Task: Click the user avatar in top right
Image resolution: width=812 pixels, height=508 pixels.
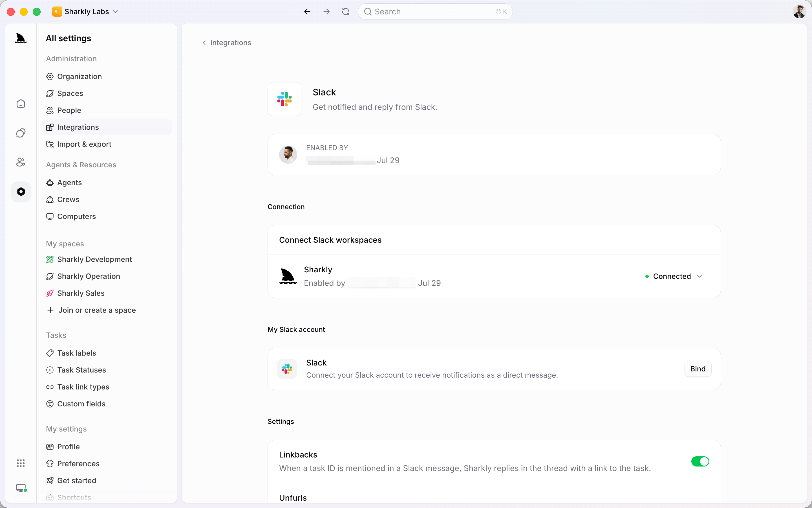Action: [799, 12]
